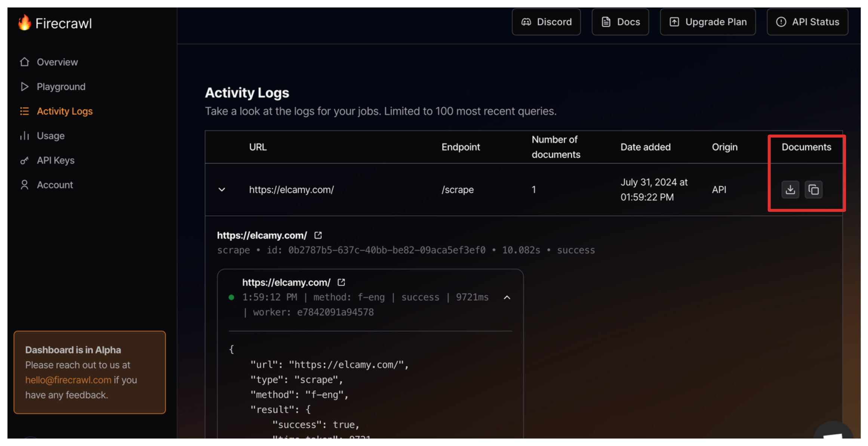Open the Usage page
The image size is (868, 446).
point(50,136)
